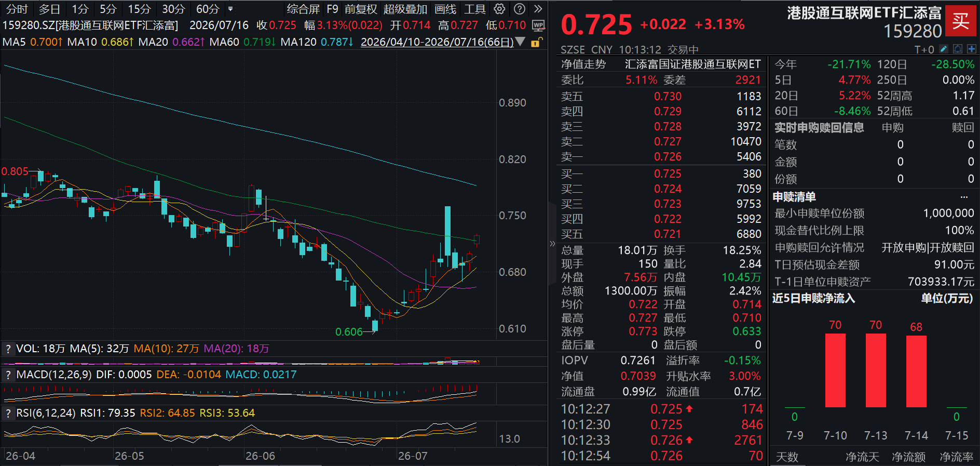This screenshot has height=466, width=980.
Task: Click the 涨停 limit-up price 0.773
Action: point(643,331)
